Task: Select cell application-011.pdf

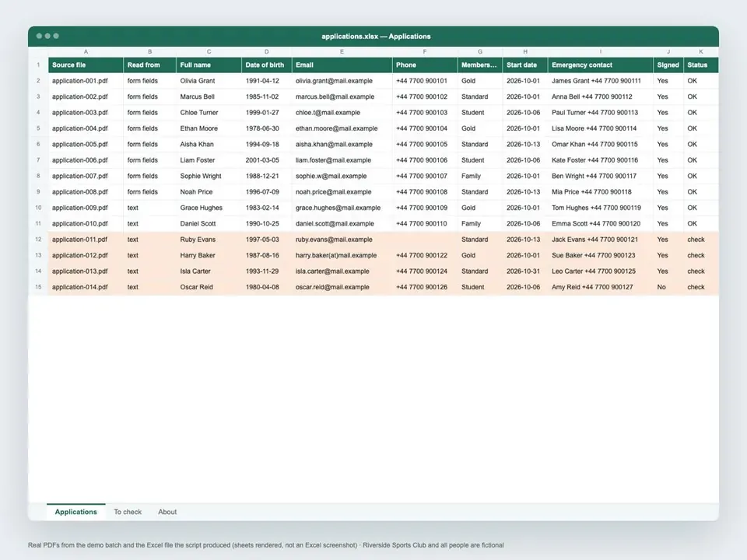Action: 86,240
